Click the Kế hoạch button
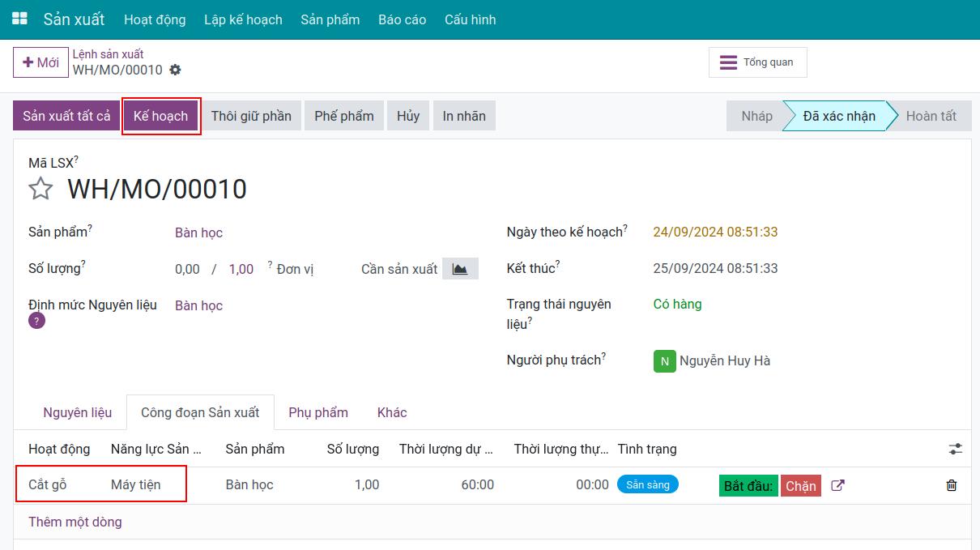This screenshot has width=980, height=550. click(160, 116)
